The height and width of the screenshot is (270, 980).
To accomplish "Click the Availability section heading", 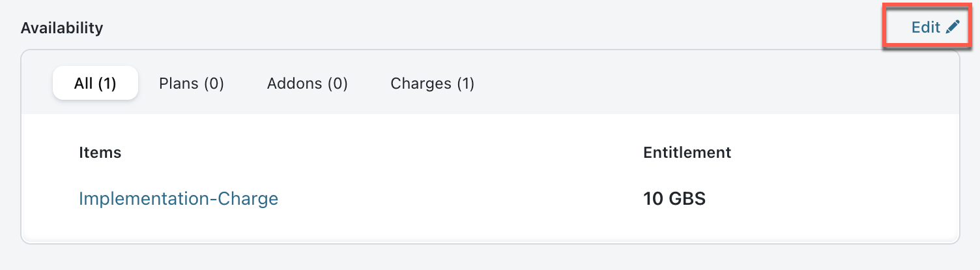I will click(x=62, y=28).
